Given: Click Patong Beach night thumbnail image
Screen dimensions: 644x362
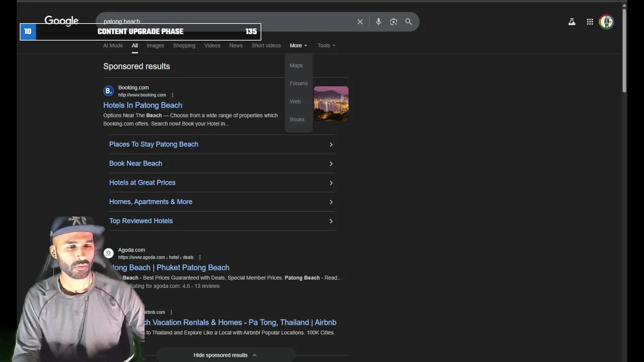Looking at the screenshot, I should click(x=331, y=104).
